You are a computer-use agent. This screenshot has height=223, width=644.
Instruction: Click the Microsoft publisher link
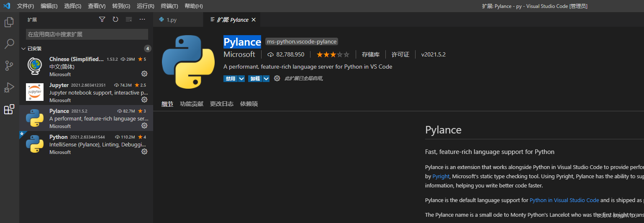click(239, 54)
